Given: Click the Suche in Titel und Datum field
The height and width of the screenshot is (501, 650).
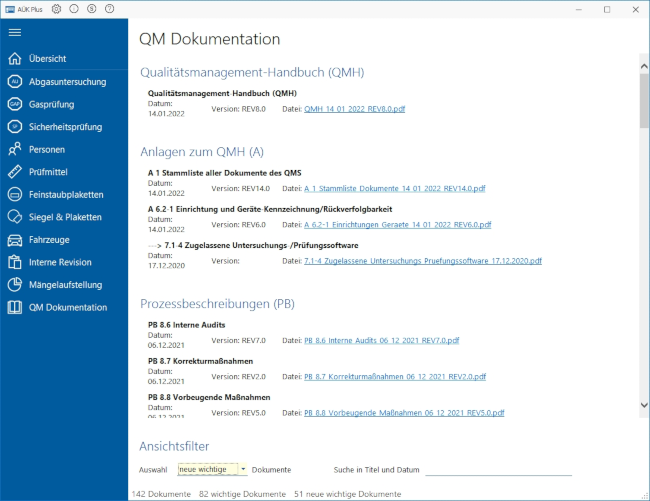Looking at the screenshot, I should click(497, 468).
